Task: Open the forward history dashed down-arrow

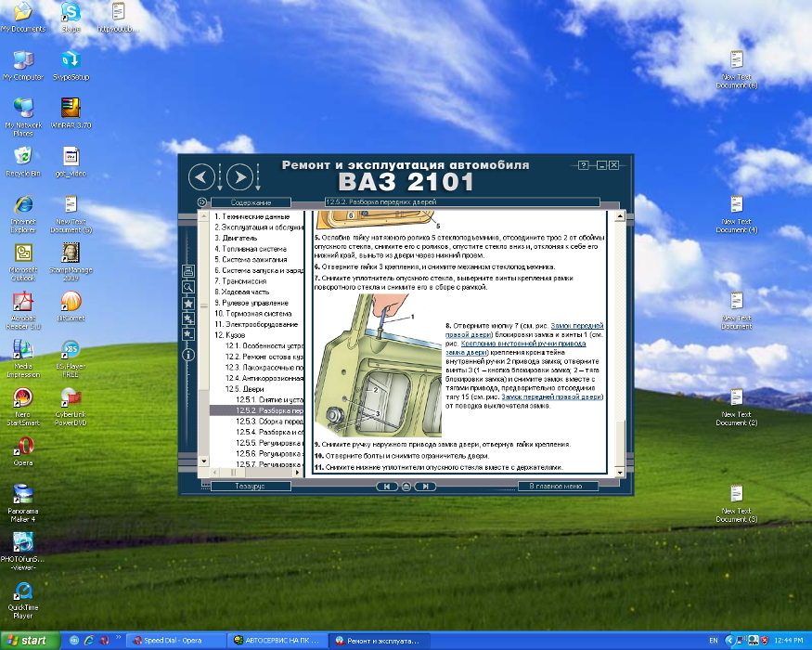Action: [258, 177]
